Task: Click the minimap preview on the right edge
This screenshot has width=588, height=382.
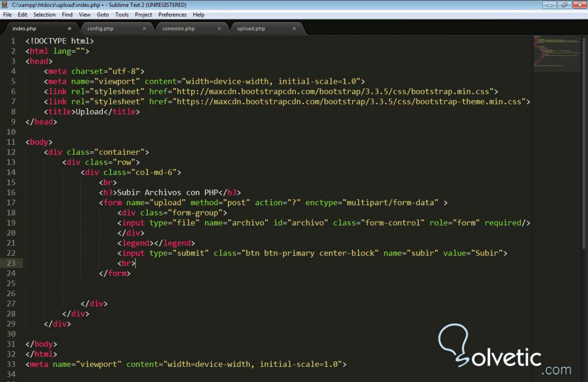Action: point(557,54)
